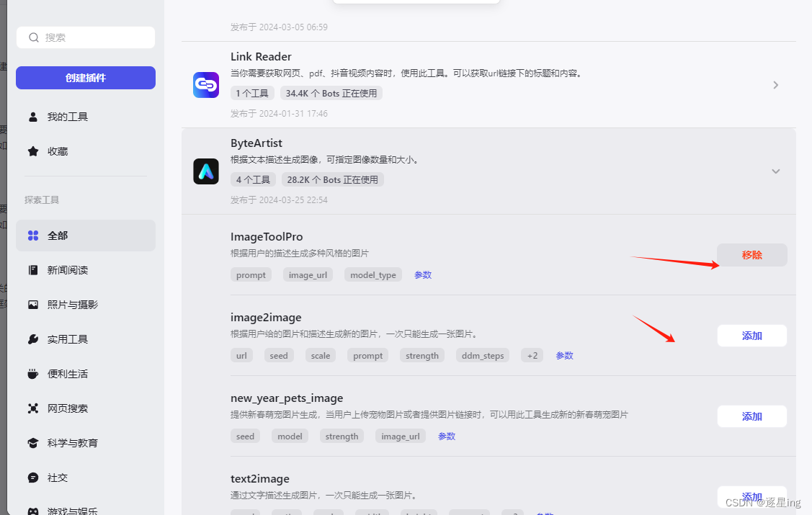Viewport: 812px width, 515px height.
Task: Click the image2image tool name
Action: [x=266, y=317]
